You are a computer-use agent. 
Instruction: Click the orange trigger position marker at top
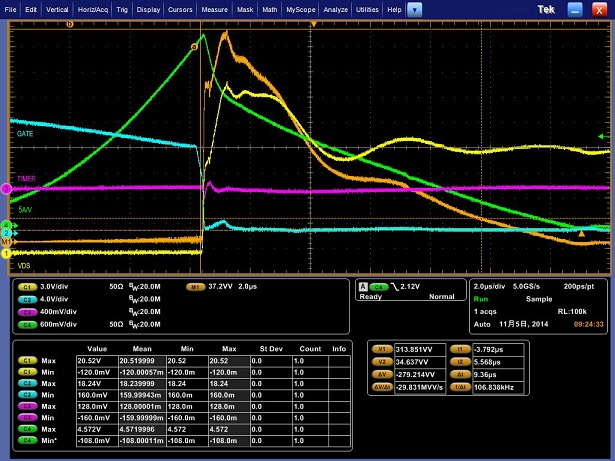pos(314,24)
